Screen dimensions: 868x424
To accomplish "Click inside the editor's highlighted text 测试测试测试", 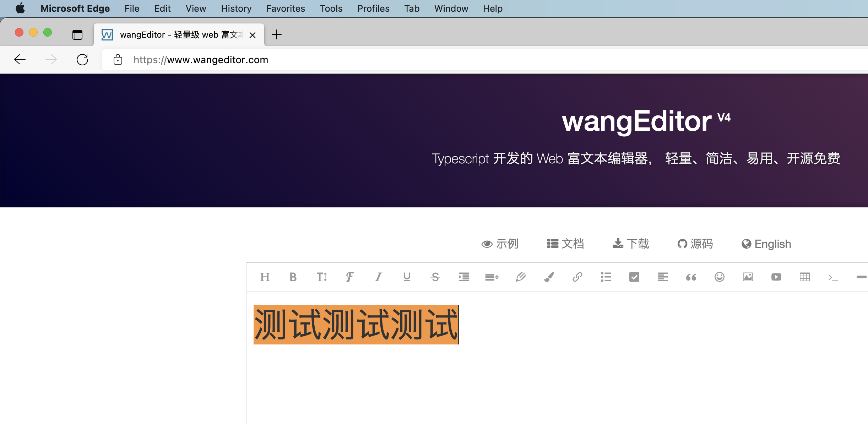I will (356, 325).
